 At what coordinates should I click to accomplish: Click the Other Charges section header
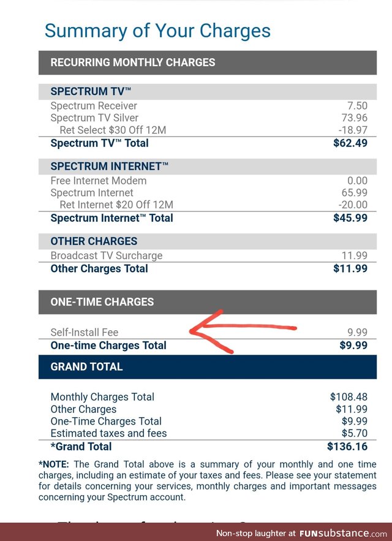coord(208,241)
